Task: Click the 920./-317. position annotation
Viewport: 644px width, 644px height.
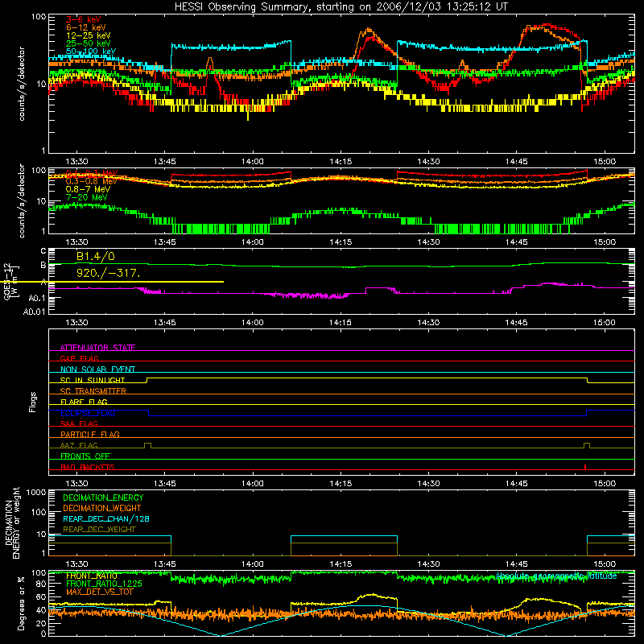Action: (108, 273)
